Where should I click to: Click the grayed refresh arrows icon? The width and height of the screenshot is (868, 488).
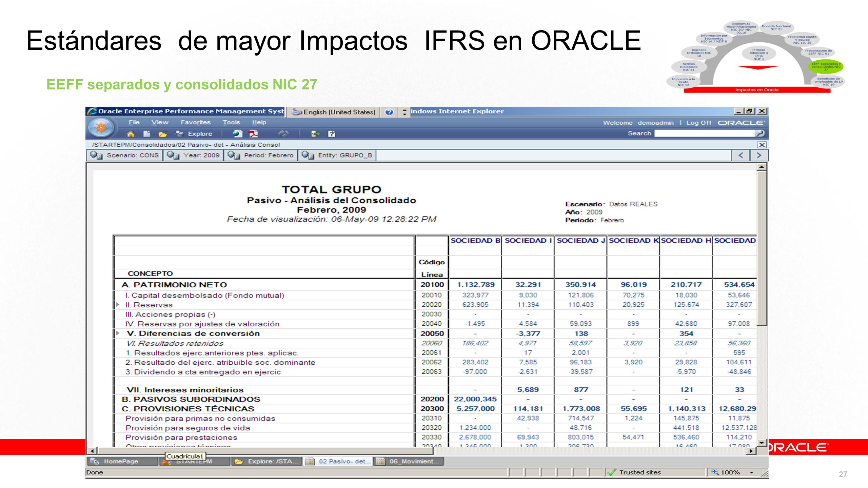pyautogui.click(x=283, y=134)
